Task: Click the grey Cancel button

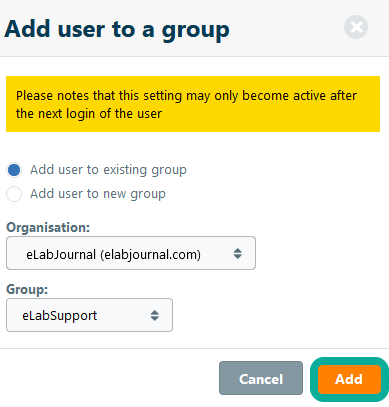Action: click(x=261, y=378)
